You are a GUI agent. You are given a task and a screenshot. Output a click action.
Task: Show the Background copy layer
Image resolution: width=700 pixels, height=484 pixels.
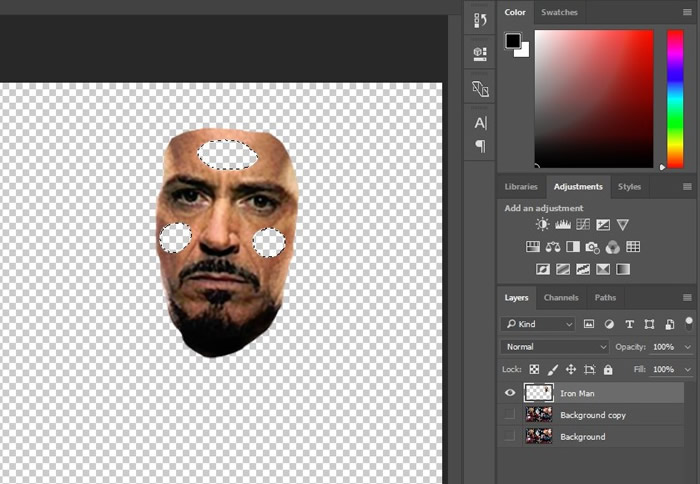pos(509,414)
